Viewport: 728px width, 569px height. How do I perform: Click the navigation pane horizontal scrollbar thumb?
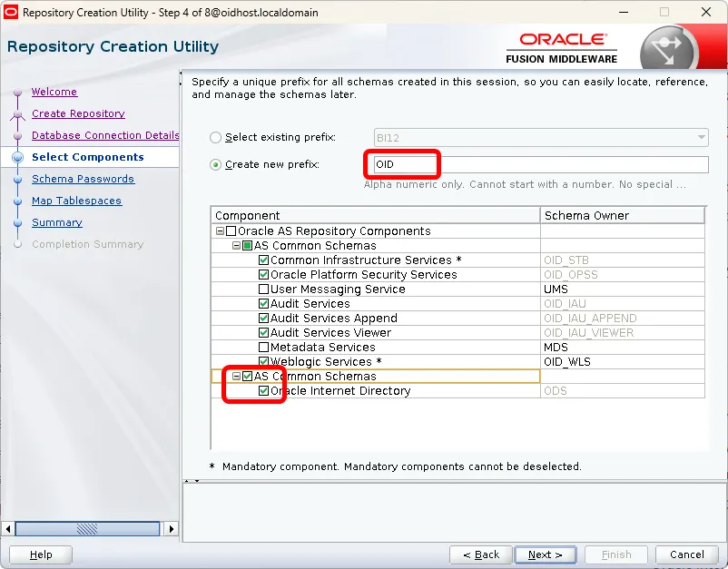[87, 529]
